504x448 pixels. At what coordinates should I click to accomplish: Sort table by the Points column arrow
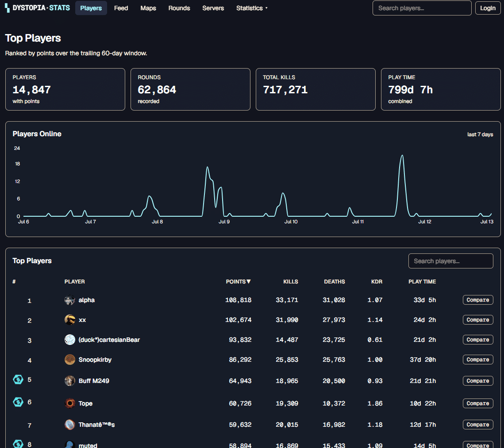click(x=249, y=282)
